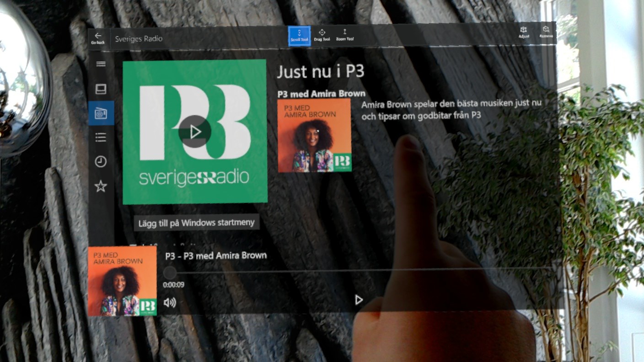Image resolution: width=644 pixels, height=362 pixels.
Task: Click the Adjust window icon
Action: pos(524,32)
